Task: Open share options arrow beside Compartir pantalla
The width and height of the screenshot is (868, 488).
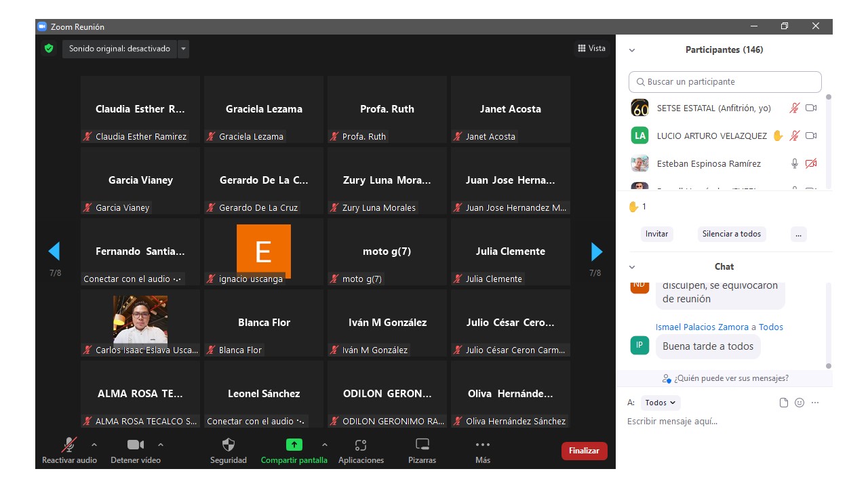Action: pyautogui.click(x=325, y=445)
